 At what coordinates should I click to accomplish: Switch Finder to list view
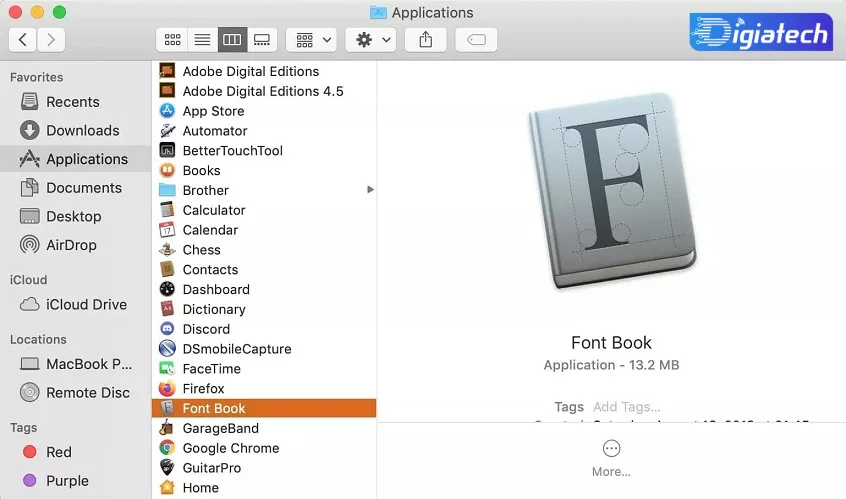pyautogui.click(x=202, y=39)
